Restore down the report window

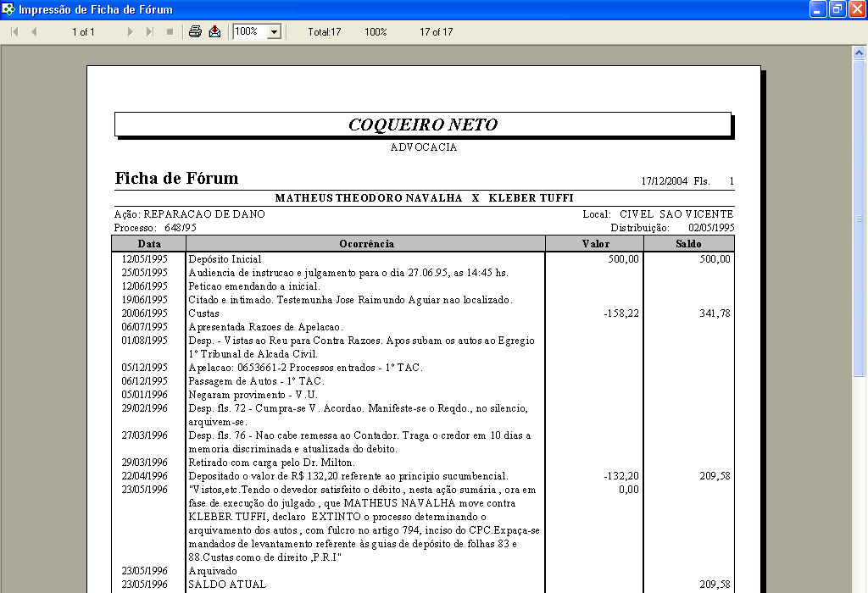(837, 9)
